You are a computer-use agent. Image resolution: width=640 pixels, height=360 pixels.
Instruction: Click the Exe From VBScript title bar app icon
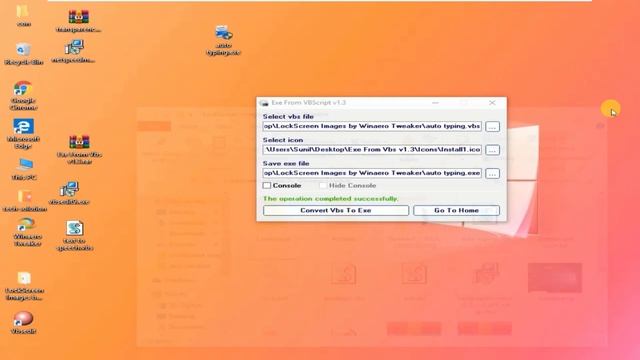pos(264,103)
